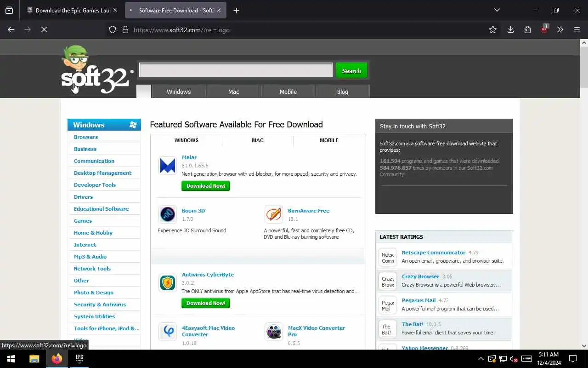The width and height of the screenshot is (588, 368).
Task: Click Download Now for Maiar
Action: [205, 186]
